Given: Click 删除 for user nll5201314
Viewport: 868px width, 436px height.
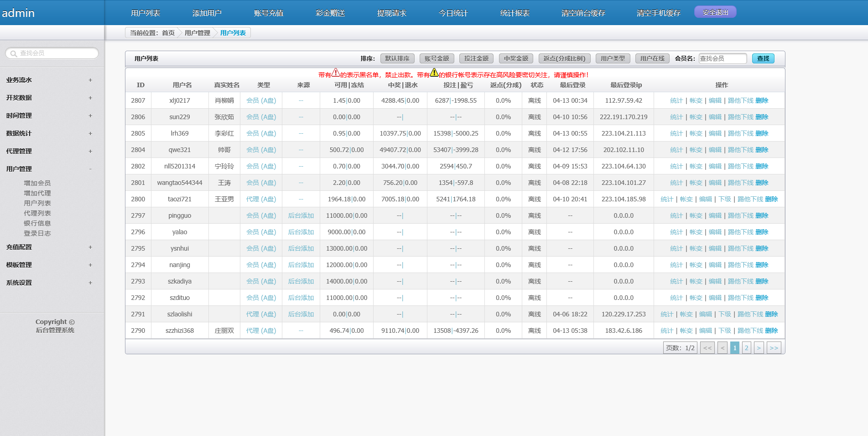Looking at the screenshot, I should (x=762, y=166).
